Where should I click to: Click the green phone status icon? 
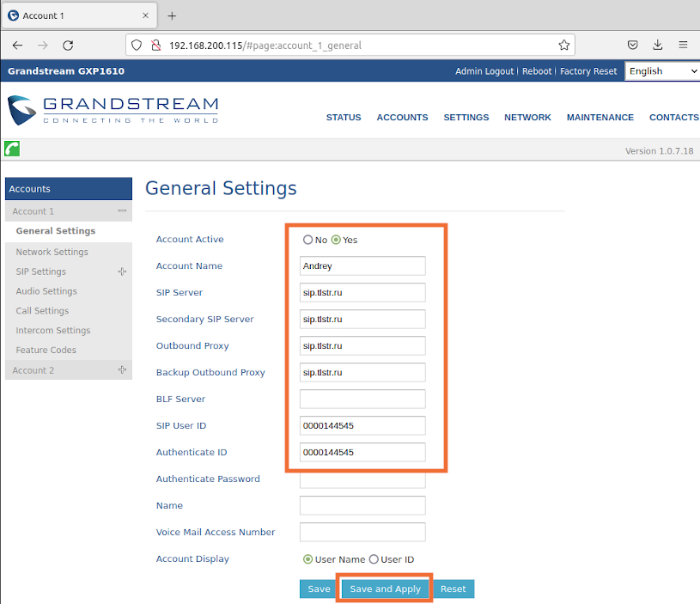click(x=12, y=149)
